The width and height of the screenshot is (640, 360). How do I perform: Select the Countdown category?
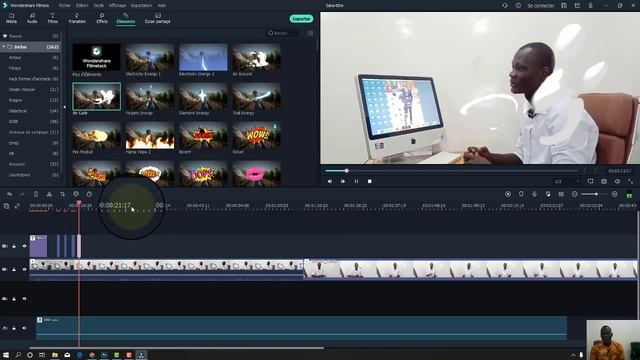(33, 175)
